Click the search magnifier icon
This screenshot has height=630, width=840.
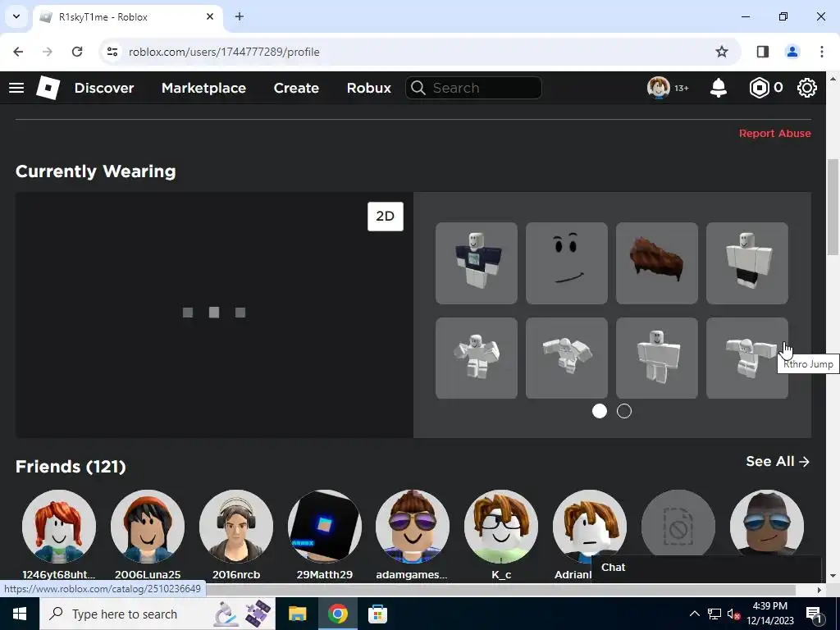[418, 88]
